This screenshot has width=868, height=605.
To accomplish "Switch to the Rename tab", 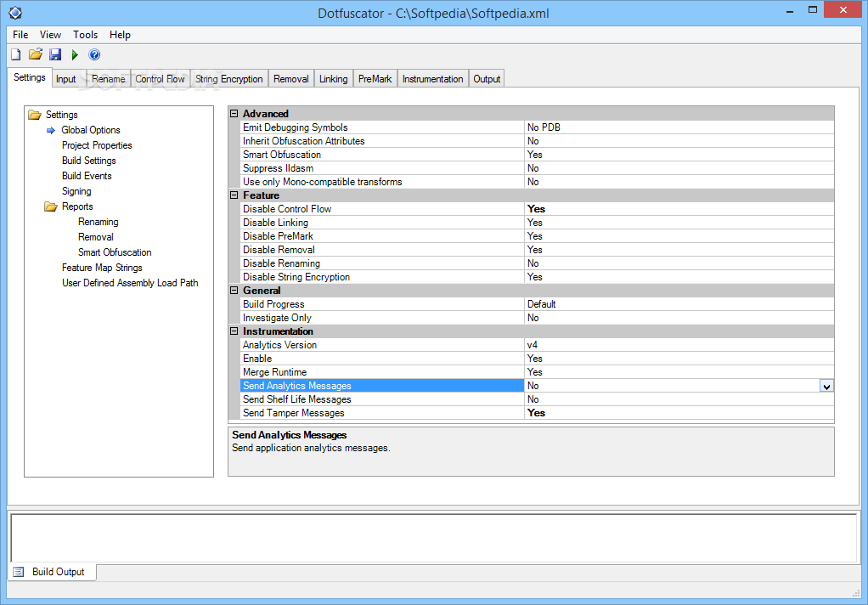I will pyautogui.click(x=108, y=77).
